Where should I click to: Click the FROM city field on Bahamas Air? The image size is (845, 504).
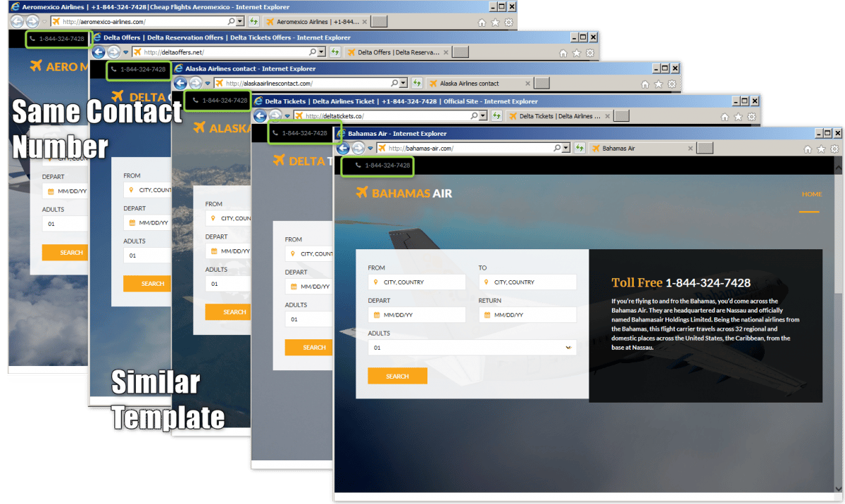tap(417, 282)
